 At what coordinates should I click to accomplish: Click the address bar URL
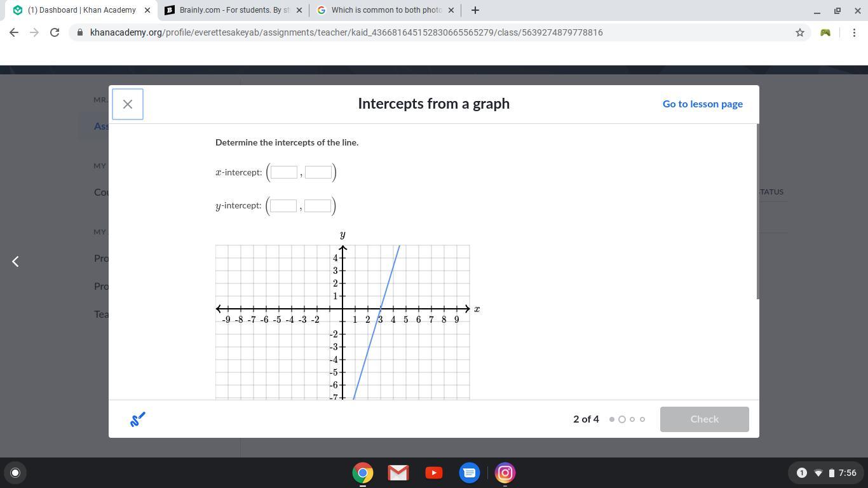[x=346, y=32]
